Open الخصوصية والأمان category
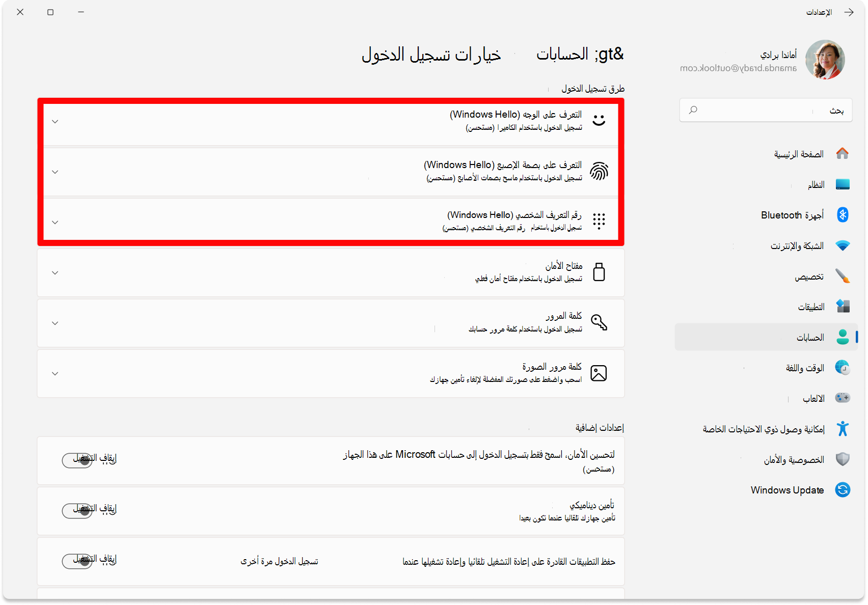Image resolution: width=868 pixels, height=605 pixels. pyautogui.click(x=766, y=459)
